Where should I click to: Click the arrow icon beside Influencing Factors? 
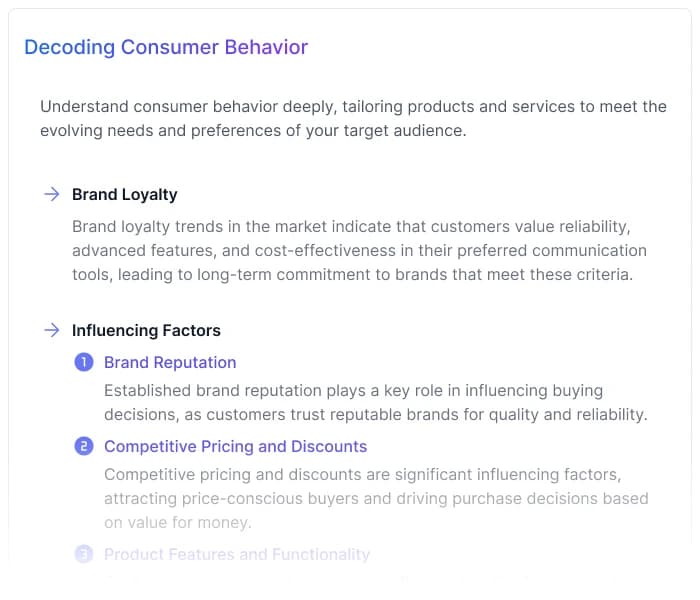51,330
